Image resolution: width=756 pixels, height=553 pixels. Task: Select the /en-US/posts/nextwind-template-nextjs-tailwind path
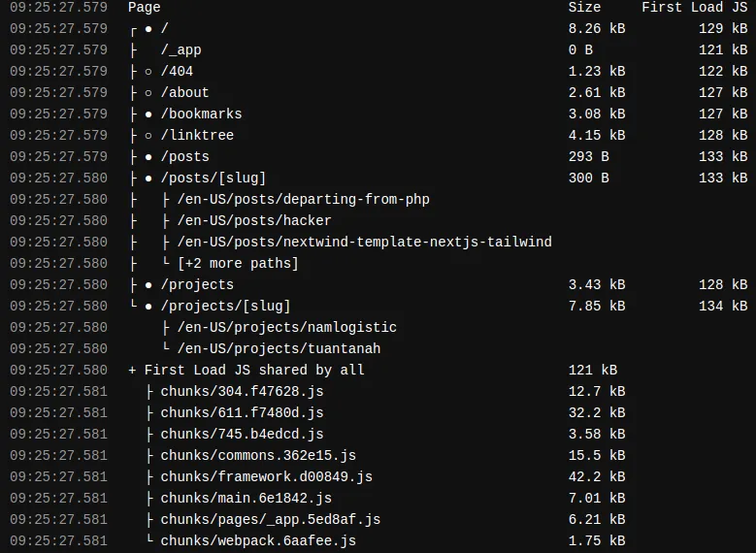[x=364, y=243]
